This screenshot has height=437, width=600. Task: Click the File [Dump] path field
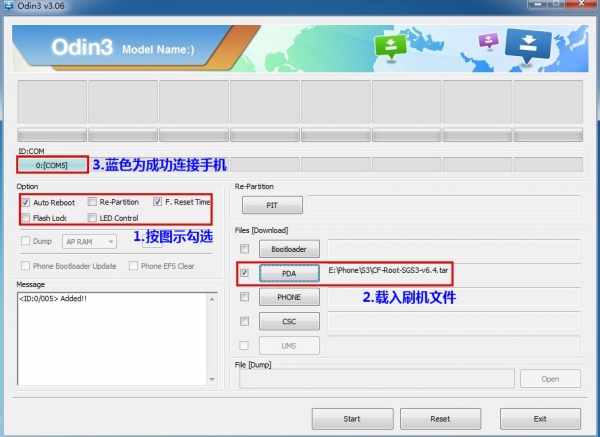[x=377, y=379]
